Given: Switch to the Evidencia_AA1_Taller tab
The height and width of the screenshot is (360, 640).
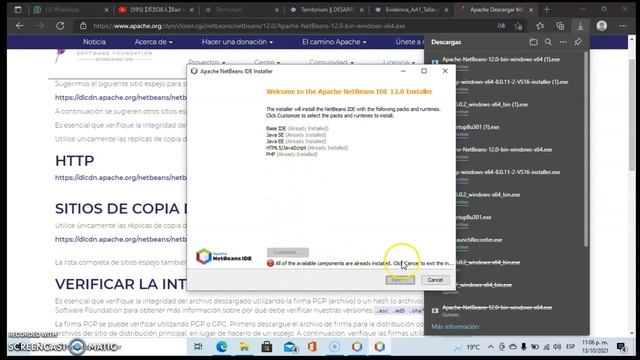Looking at the screenshot, I should coord(411,9).
